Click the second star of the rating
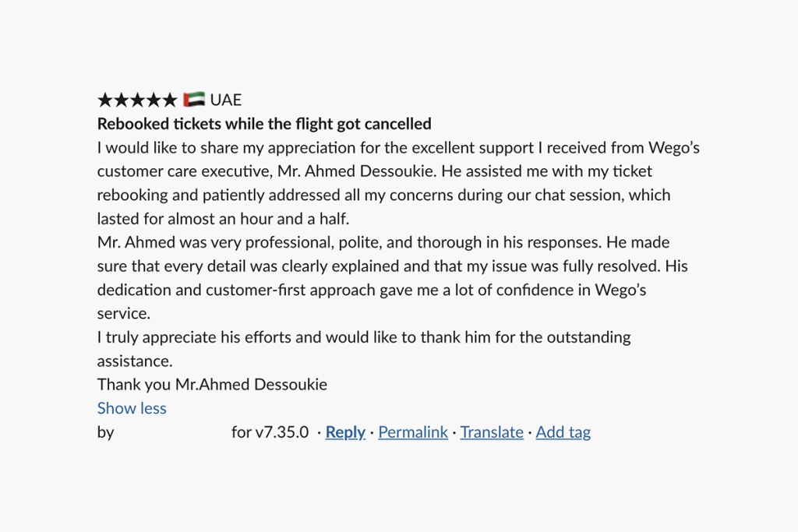Viewport: 798px width, 532px height. (x=122, y=100)
